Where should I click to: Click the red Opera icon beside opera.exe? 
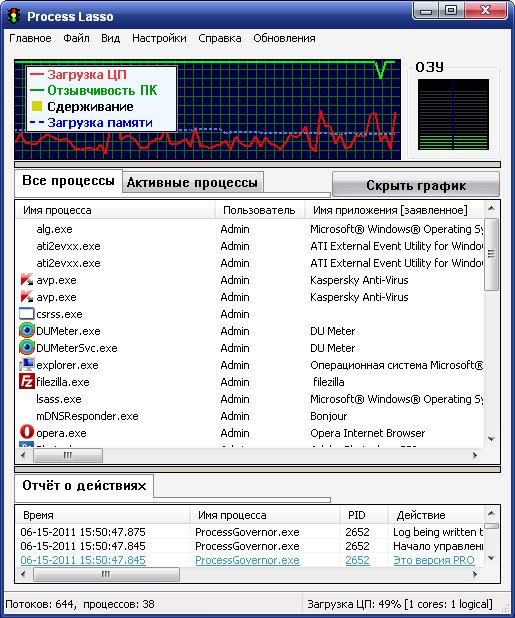click(x=27, y=432)
